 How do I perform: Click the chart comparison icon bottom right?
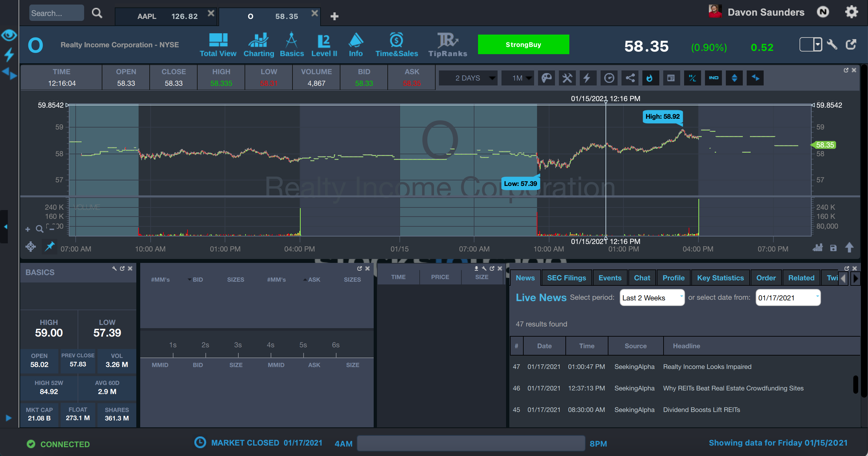tap(818, 248)
